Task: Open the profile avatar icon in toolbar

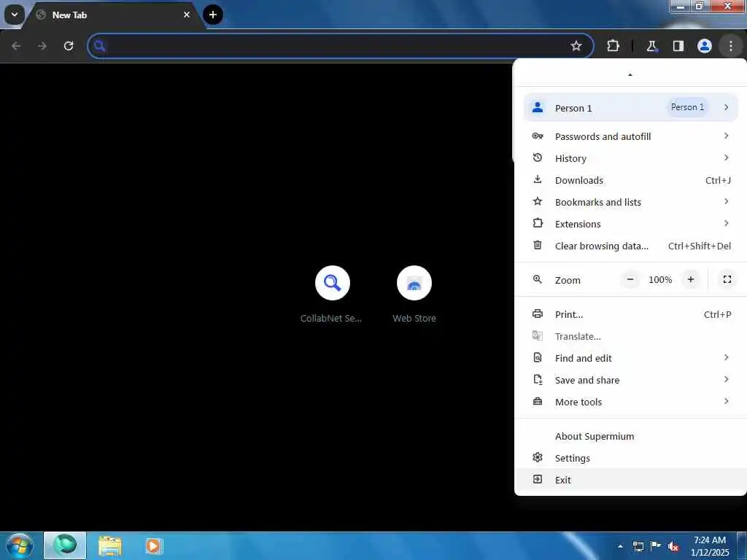Action: [x=704, y=46]
